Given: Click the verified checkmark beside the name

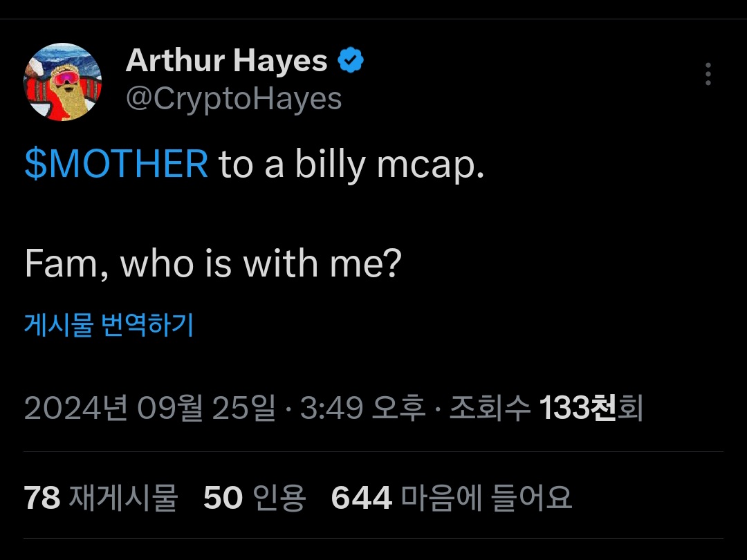Looking at the screenshot, I should (350, 59).
